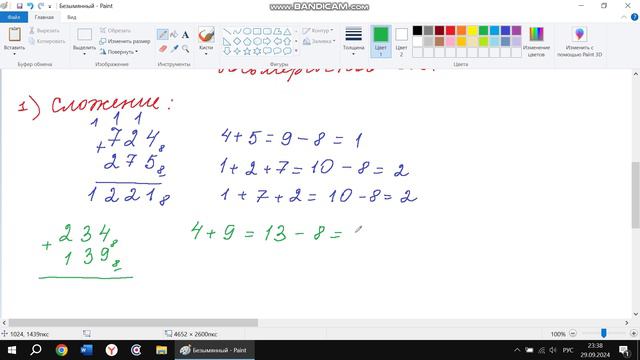640x360 pixels.
Task: Open the File menu tab
Action: tap(14, 17)
